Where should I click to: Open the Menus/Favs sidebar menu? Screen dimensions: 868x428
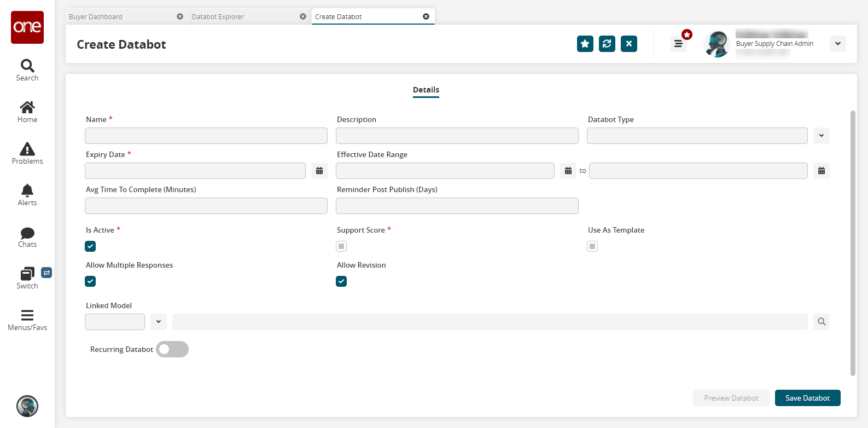(x=27, y=320)
